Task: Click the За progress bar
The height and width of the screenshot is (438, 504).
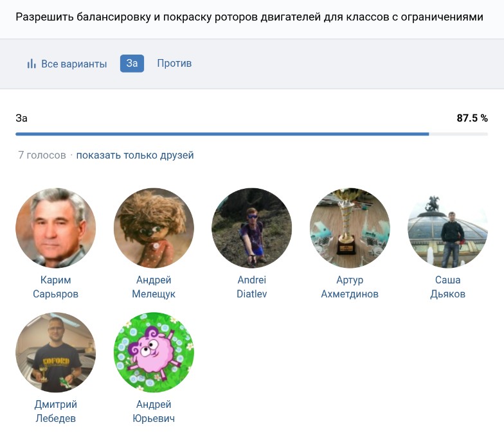Action: point(251,134)
